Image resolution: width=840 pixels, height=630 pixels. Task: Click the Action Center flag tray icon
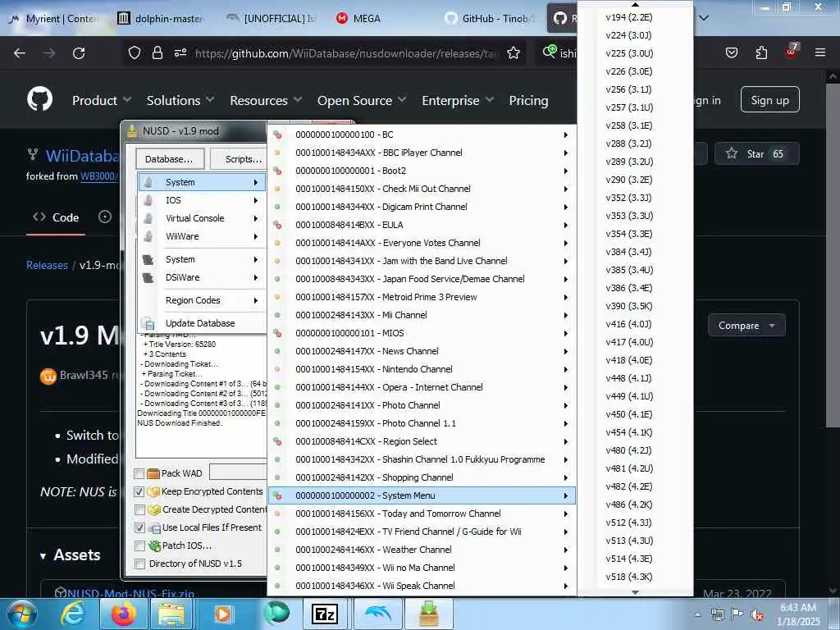point(737,614)
